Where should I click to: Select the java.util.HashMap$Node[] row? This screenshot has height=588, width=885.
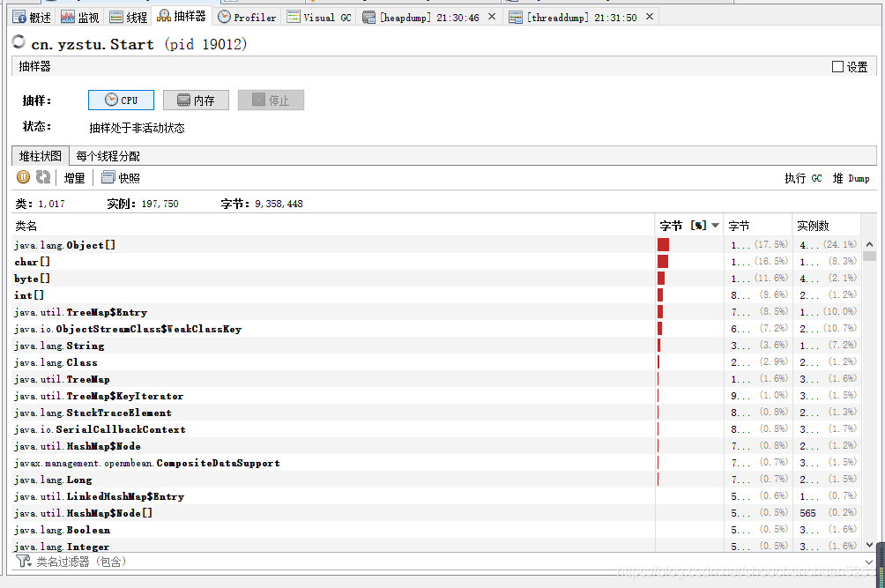436,513
